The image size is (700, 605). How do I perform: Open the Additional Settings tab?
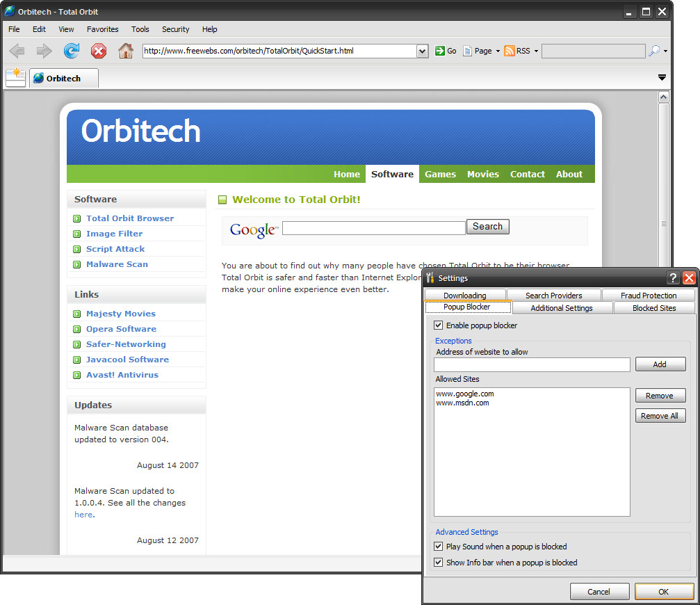pyautogui.click(x=562, y=307)
